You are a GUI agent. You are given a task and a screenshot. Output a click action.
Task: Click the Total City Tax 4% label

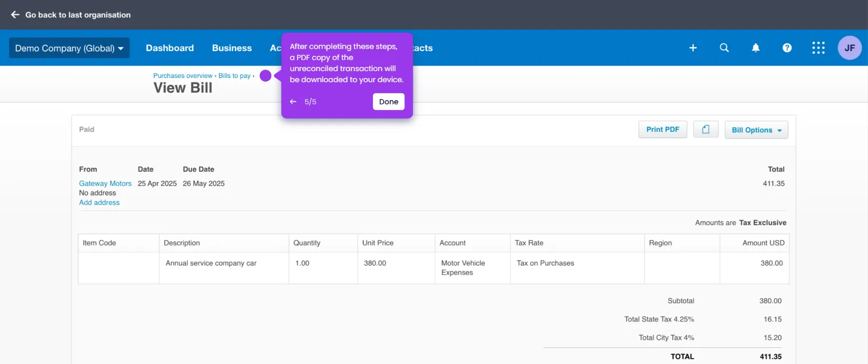tap(666, 338)
